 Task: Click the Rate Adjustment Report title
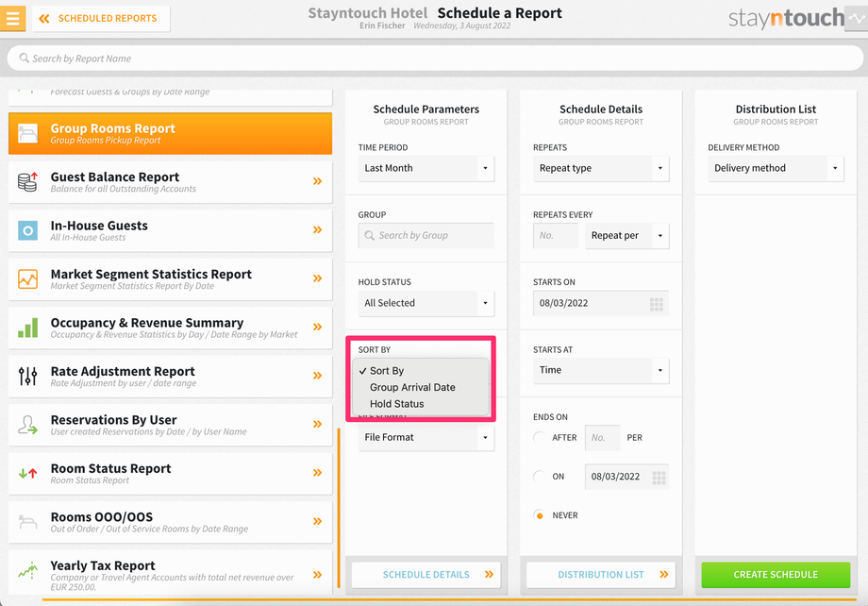123,372
